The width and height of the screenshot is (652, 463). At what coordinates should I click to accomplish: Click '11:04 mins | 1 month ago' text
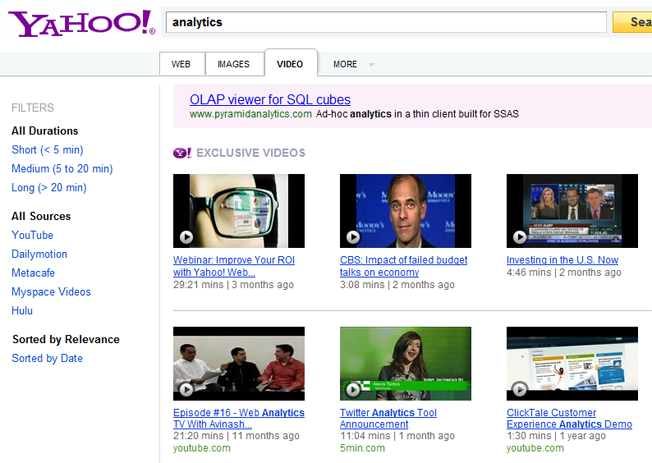pos(397,436)
